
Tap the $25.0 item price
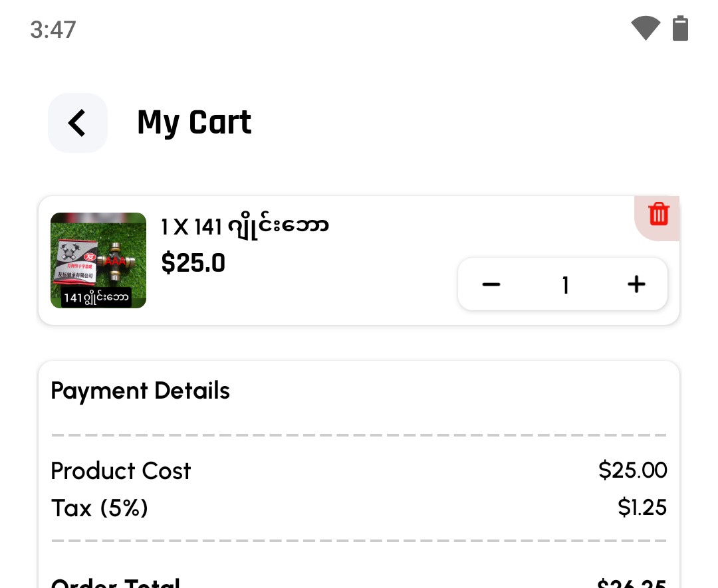(x=193, y=263)
